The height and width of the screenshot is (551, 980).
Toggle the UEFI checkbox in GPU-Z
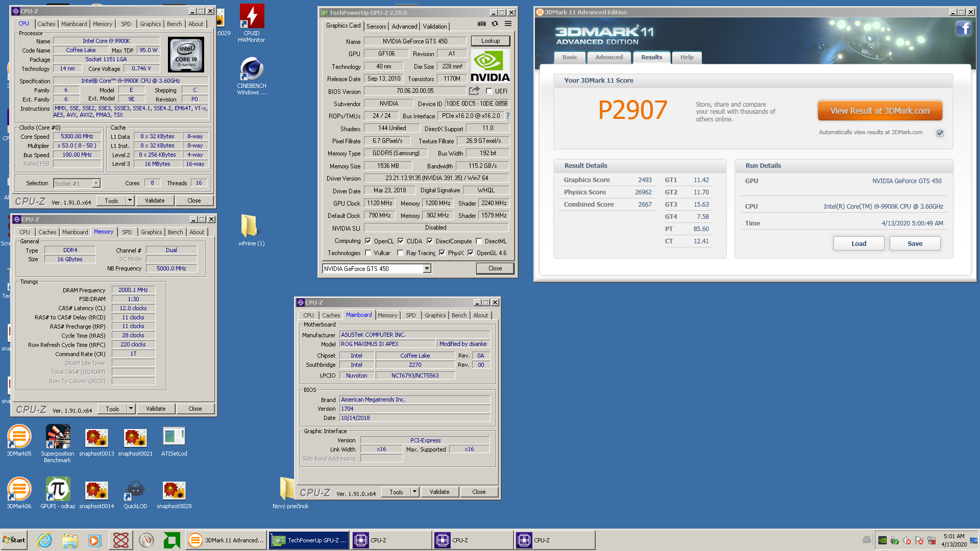pos(489,91)
